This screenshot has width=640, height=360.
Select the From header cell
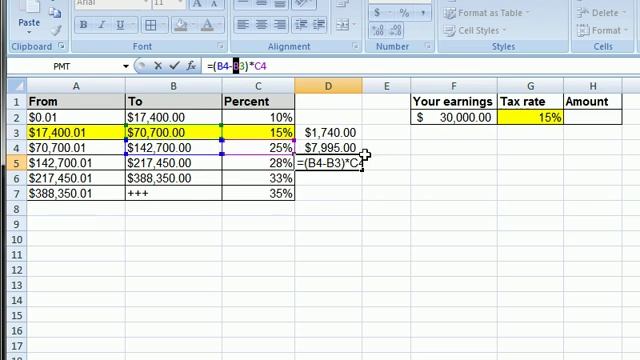pyautogui.click(x=76, y=102)
